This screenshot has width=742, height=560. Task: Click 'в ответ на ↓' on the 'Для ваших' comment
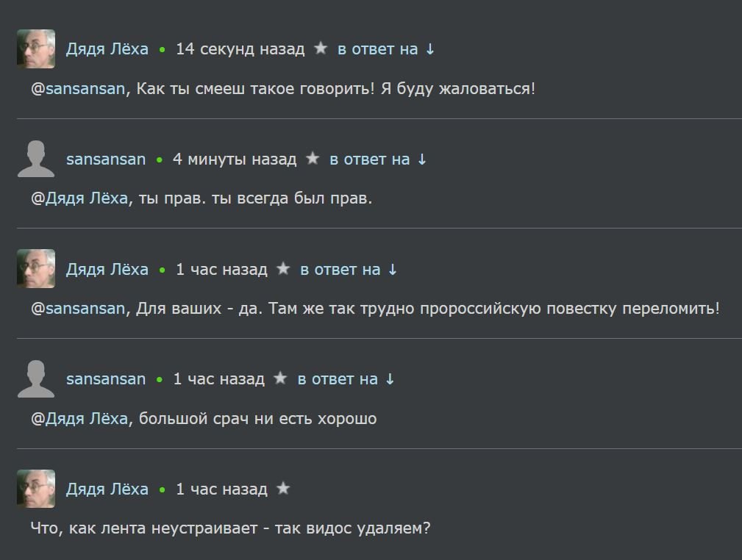point(349,270)
